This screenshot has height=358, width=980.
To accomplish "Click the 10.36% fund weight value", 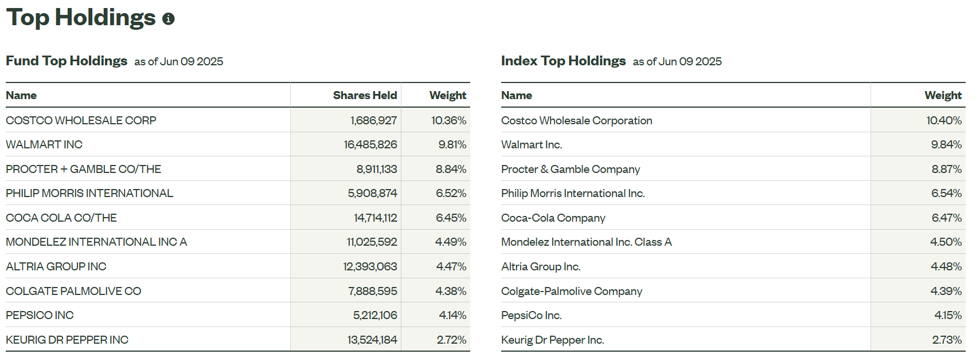I will click(448, 120).
